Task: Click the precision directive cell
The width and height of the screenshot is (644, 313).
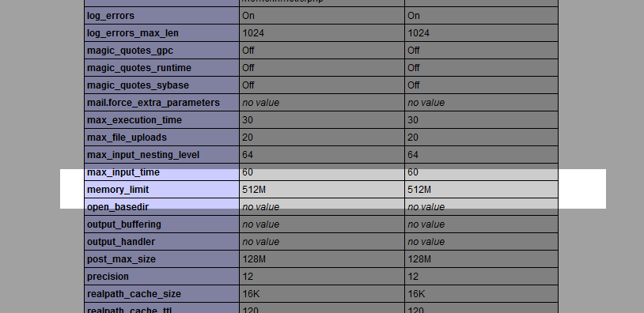Action: (162, 277)
